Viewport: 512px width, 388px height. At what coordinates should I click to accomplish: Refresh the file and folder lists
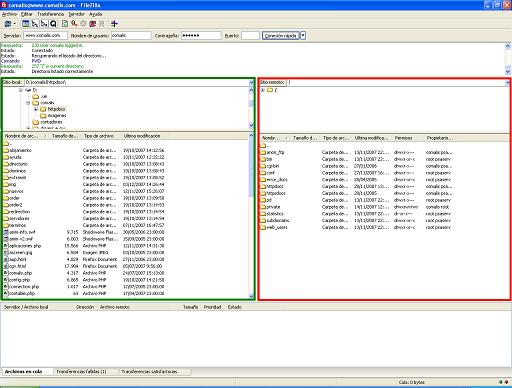(x=65, y=24)
